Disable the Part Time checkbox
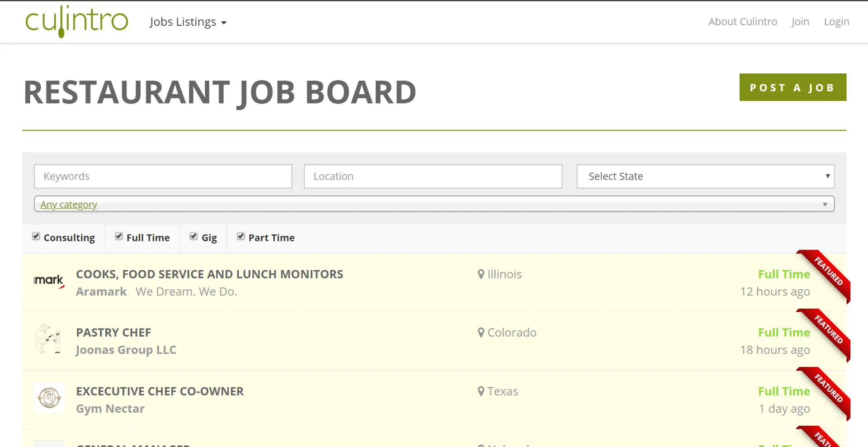Screen dimensions: 868x447 pos(241,236)
